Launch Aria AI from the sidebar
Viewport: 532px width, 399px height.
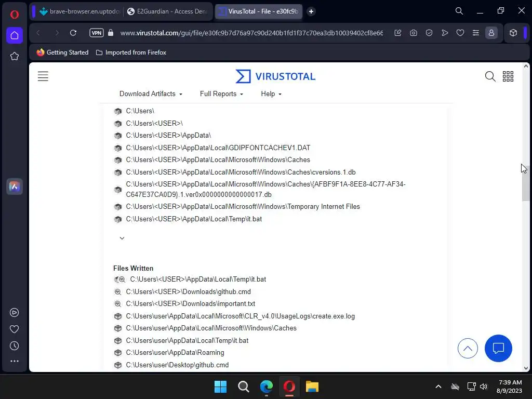point(14,187)
